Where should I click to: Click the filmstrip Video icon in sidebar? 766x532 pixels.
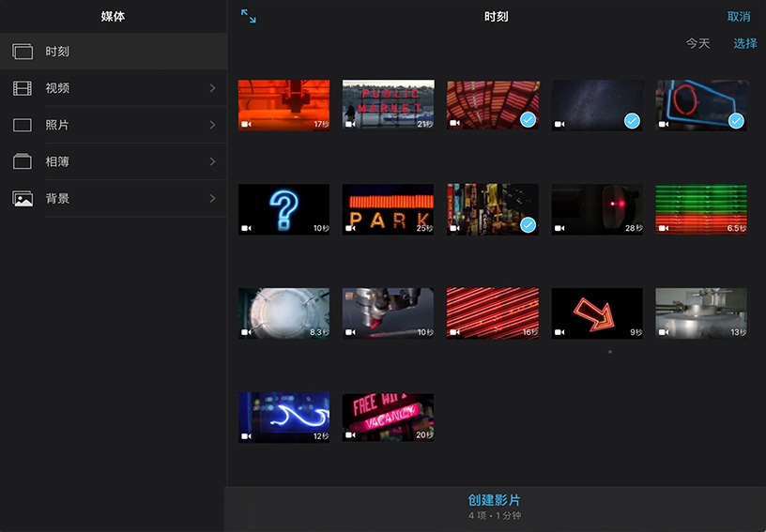23,88
